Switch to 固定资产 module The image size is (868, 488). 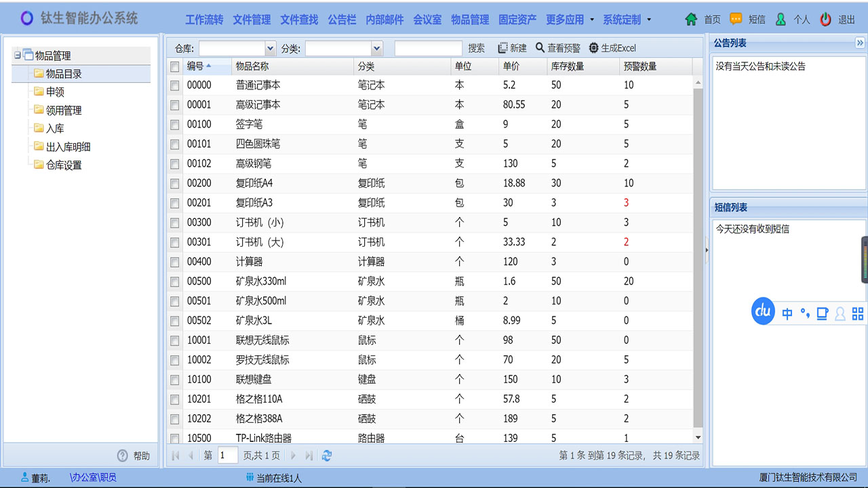(517, 19)
